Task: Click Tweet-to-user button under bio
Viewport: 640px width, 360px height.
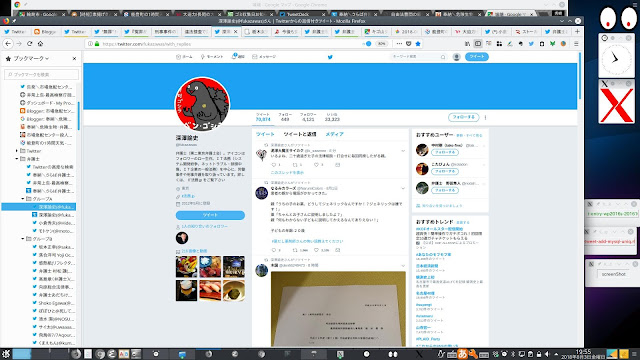Action: [x=210, y=215]
